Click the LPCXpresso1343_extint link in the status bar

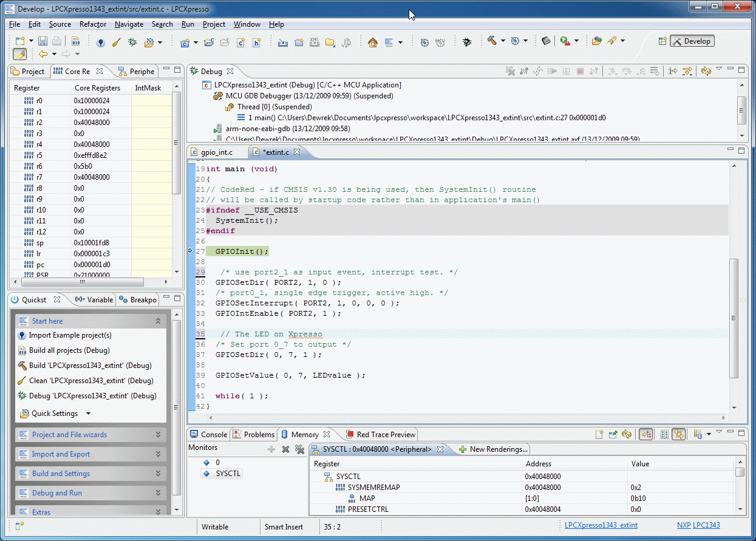(x=601, y=525)
